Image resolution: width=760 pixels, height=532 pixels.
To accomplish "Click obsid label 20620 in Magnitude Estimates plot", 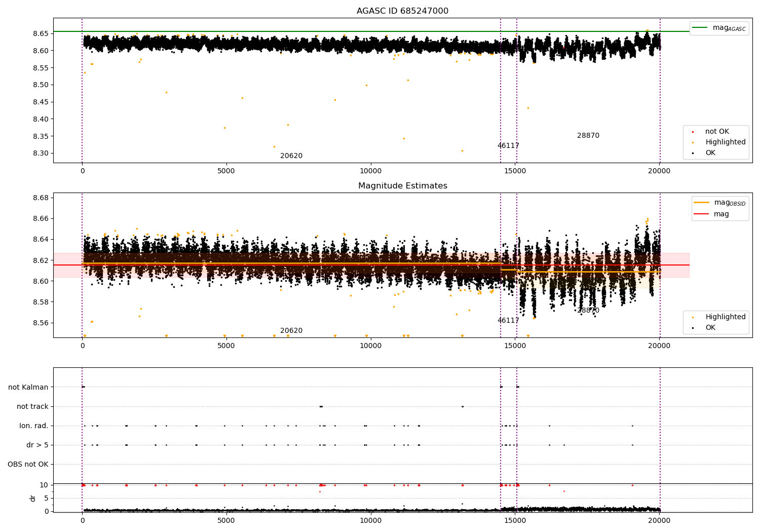I will pos(291,331).
